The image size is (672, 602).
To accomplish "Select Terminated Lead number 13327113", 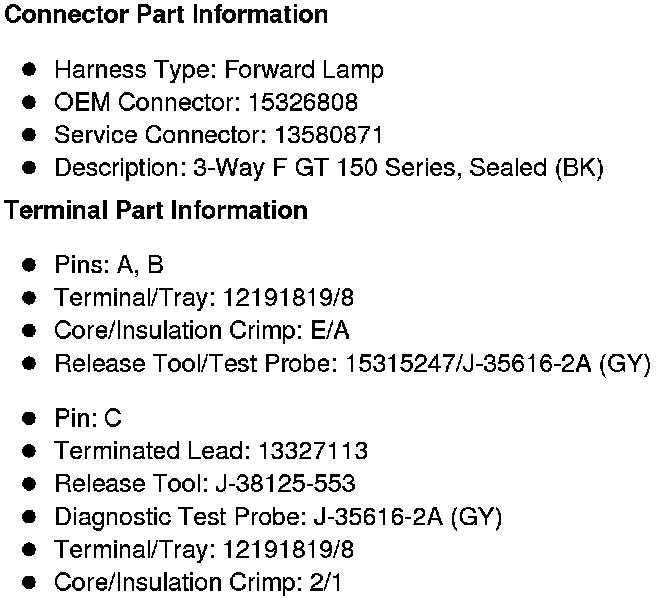I will [x=312, y=451].
